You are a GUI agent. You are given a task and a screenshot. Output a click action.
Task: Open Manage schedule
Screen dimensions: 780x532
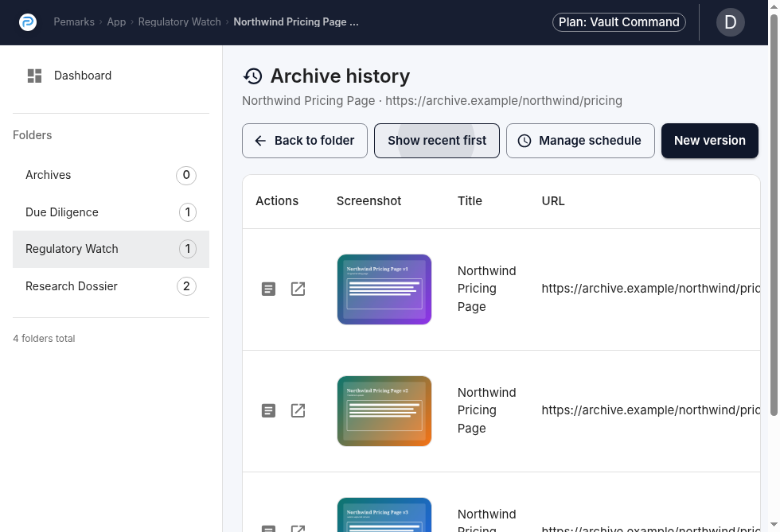[580, 141]
